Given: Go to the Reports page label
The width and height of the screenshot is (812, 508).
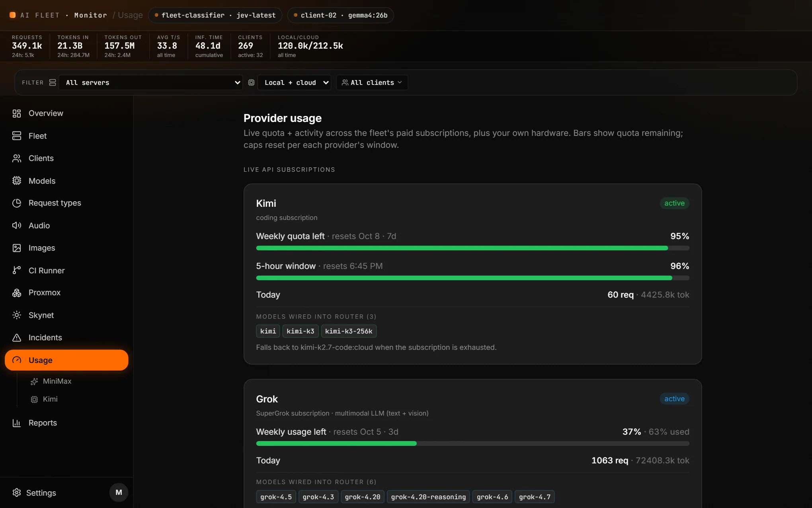Looking at the screenshot, I should tap(43, 423).
